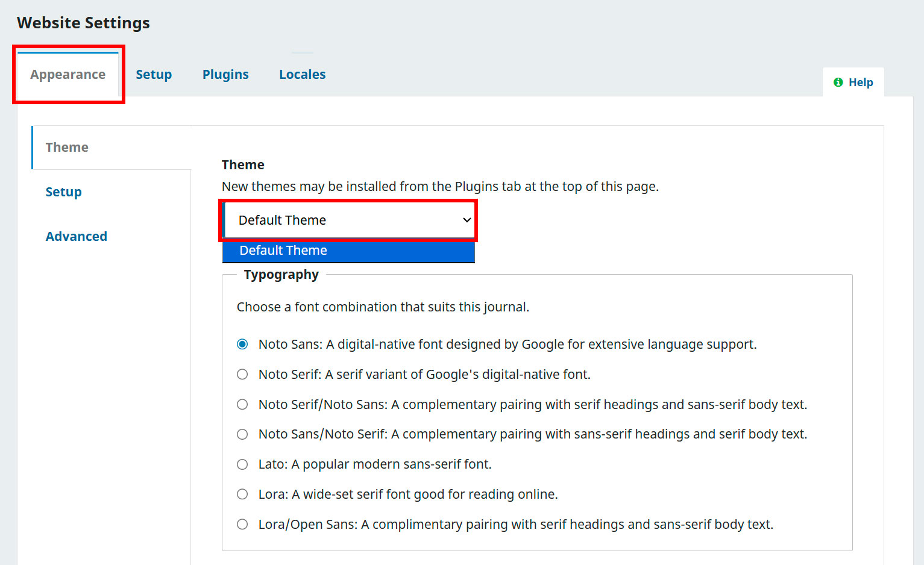Select the Noto Sans font radio button
924x565 pixels.
click(242, 345)
